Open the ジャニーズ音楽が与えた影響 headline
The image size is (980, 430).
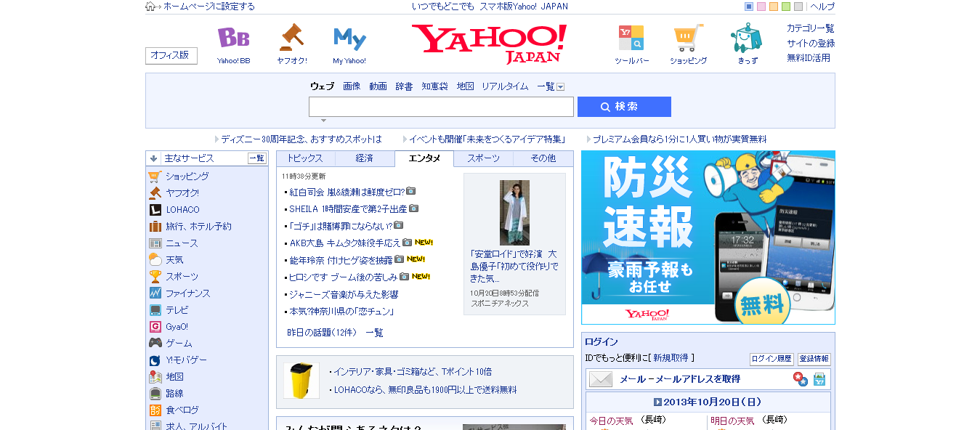tap(344, 294)
